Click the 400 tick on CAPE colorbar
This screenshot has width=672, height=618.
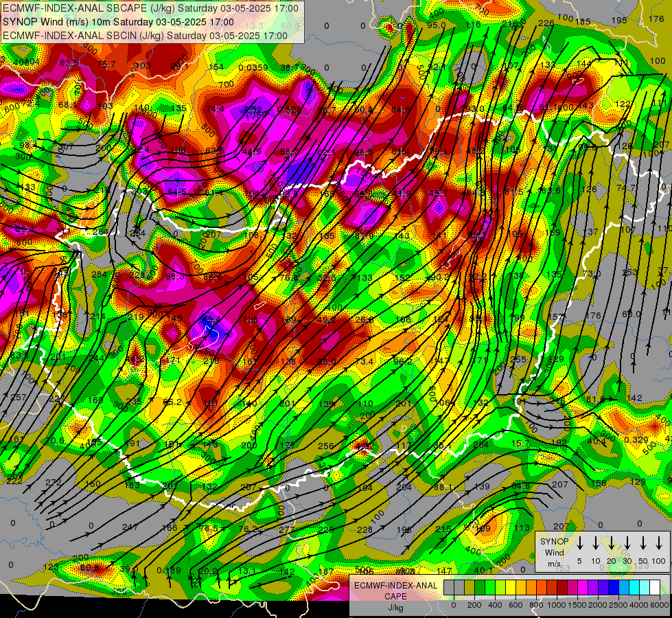496,605
